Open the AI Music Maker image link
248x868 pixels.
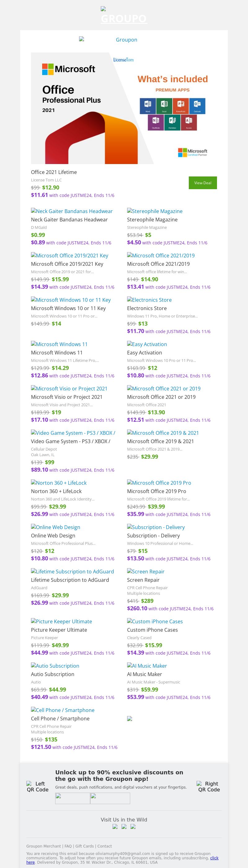pyautogui.click(x=147, y=666)
